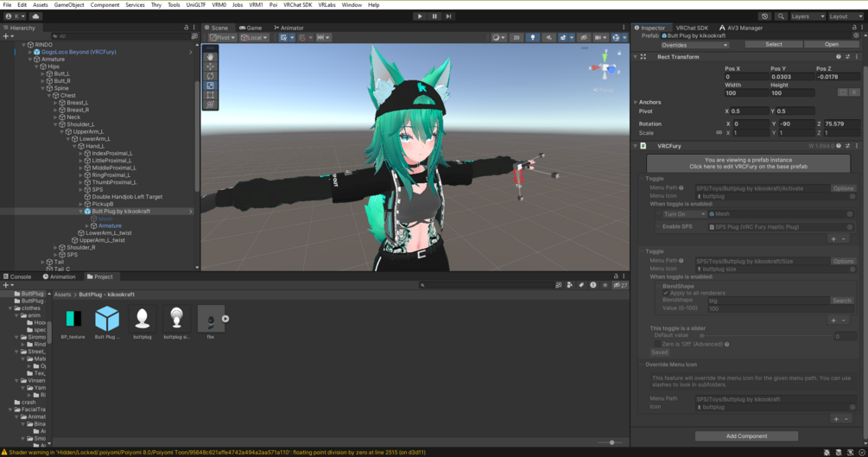Open Rect Transform help icon
Screen dimensions: 868x457
coord(838,57)
